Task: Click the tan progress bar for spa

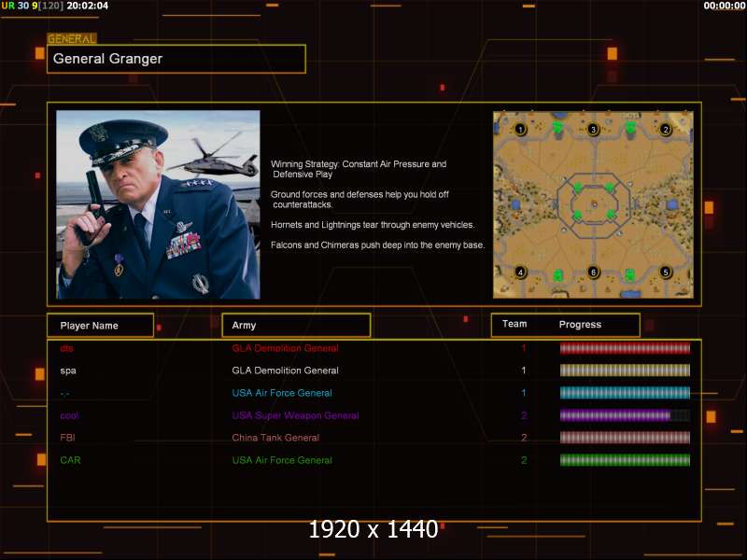Action: coord(625,370)
